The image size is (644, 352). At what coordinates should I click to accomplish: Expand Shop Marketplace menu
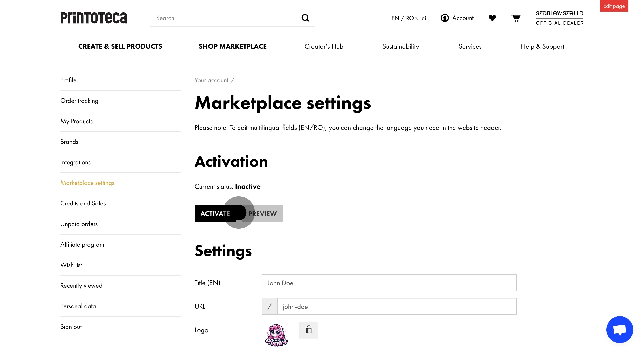pyautogui.click(x=233, y=46)
